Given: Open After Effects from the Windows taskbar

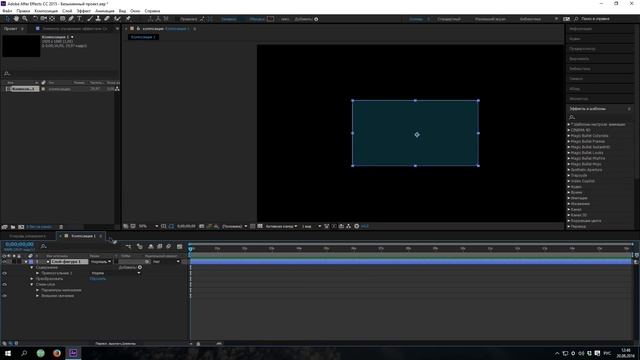Looking at the screenshot, I should point(73,353).
